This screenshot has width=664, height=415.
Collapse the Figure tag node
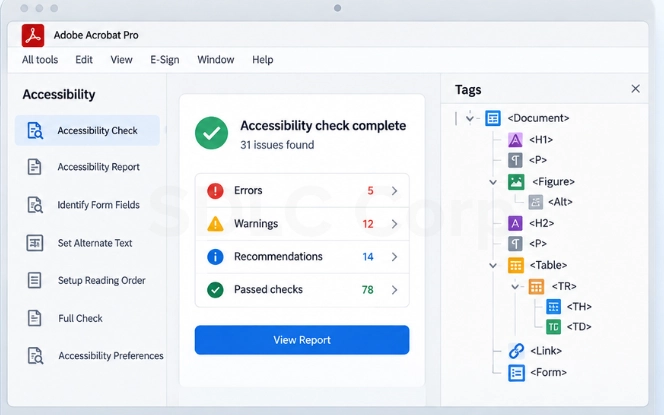(493, 182)
